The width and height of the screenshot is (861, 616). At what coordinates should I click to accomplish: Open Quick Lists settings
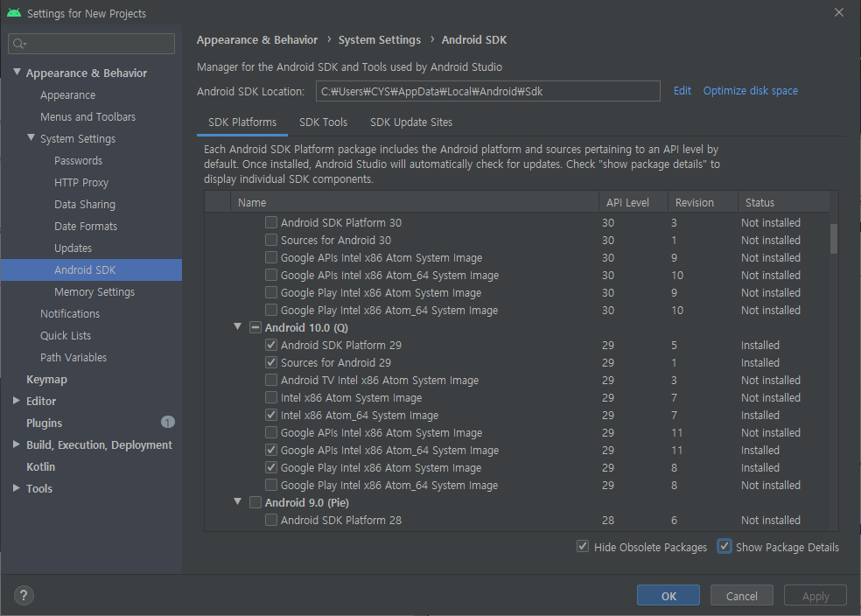[66, 335]
